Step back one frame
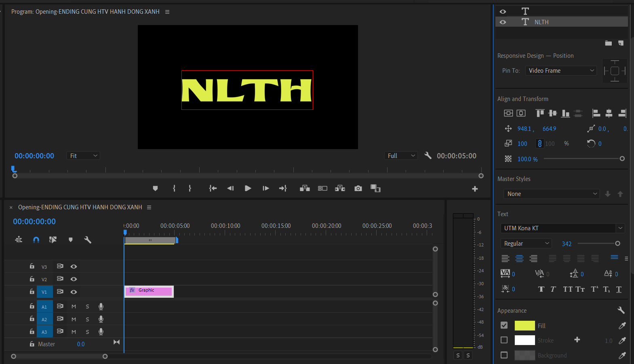The image size is (634, 364). coord(230,188)
